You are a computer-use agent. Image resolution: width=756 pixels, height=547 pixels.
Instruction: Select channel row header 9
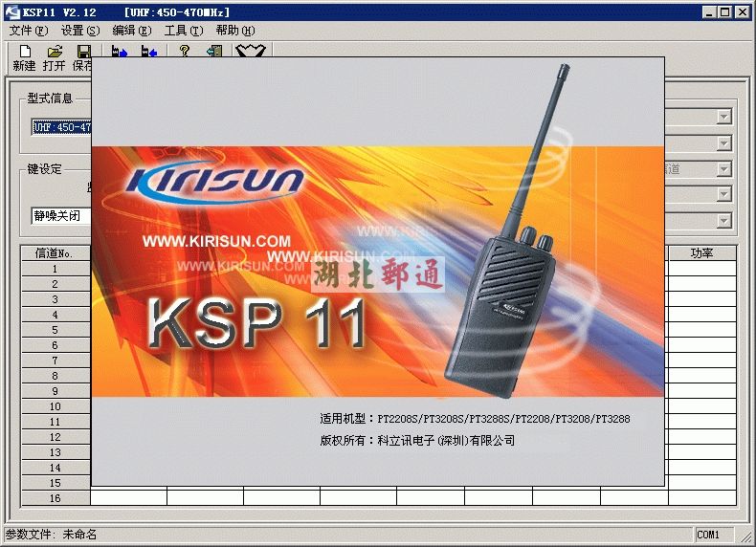(x=56, y=391)
